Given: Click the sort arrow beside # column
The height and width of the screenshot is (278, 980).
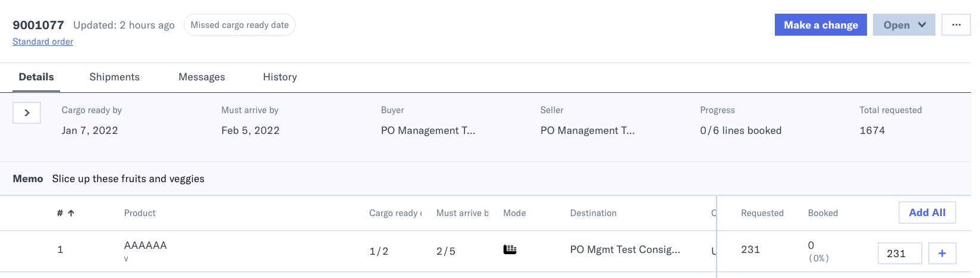Looking at the screenshot, I should (71, 213).
